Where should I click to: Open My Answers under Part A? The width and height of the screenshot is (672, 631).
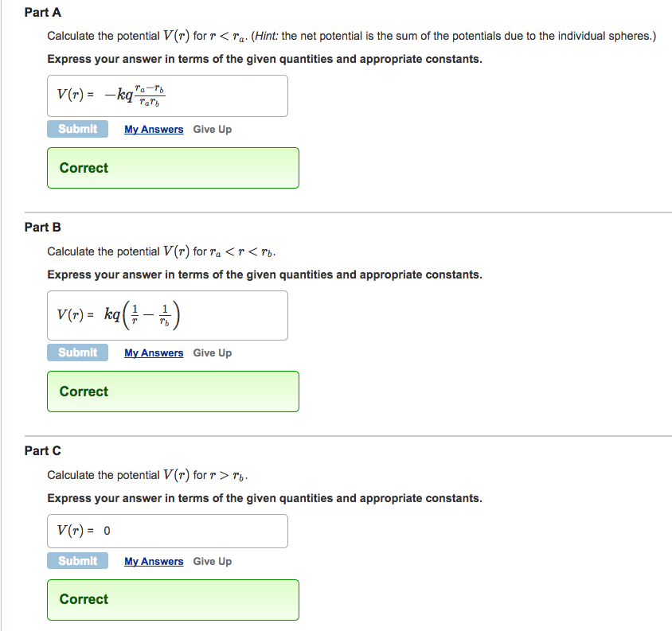pos(154,129)
